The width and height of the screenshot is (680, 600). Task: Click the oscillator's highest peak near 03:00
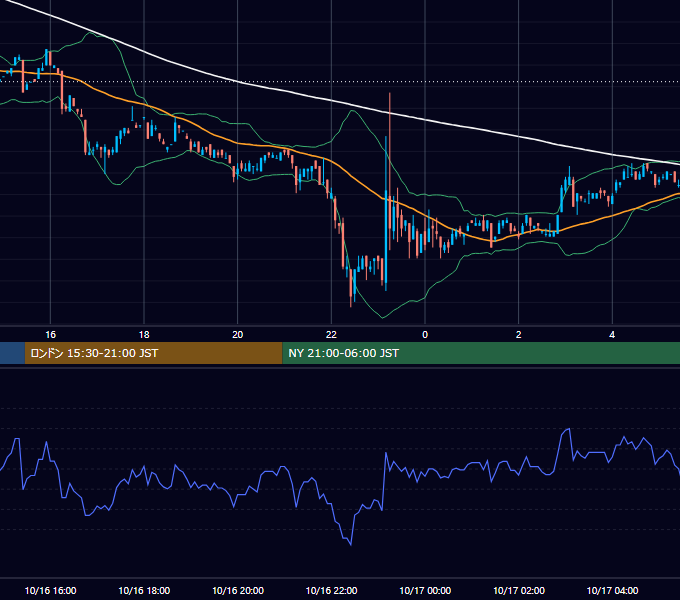567,429
